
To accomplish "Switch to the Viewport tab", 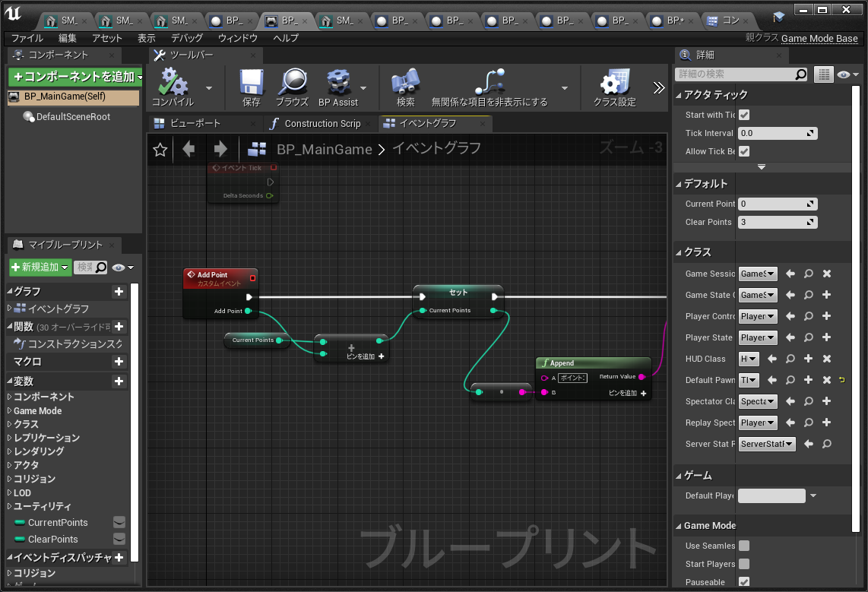I will coord(195,123).
